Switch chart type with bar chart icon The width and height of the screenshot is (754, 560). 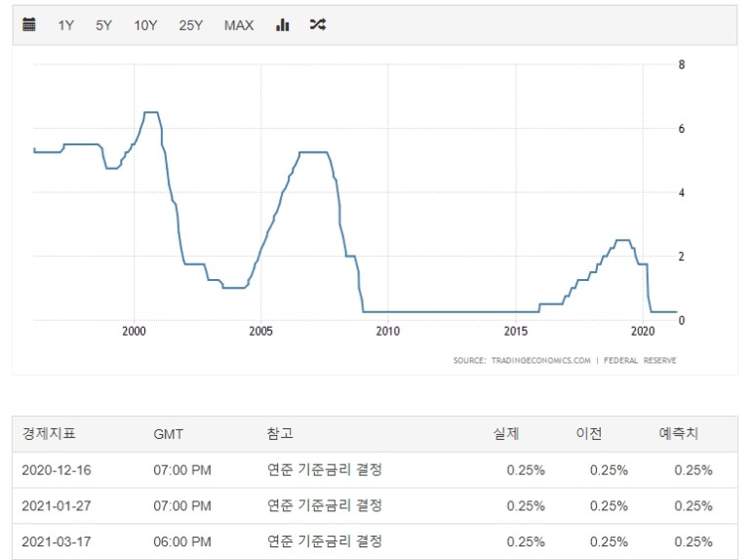click(282, 24)
